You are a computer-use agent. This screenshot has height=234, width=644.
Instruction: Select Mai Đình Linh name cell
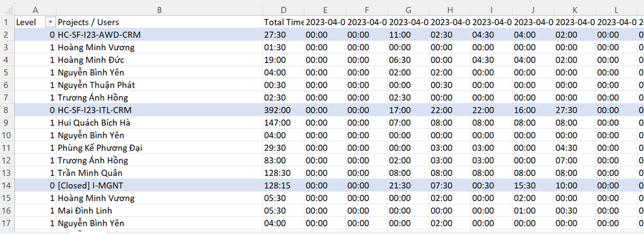(x=159, y=211)
